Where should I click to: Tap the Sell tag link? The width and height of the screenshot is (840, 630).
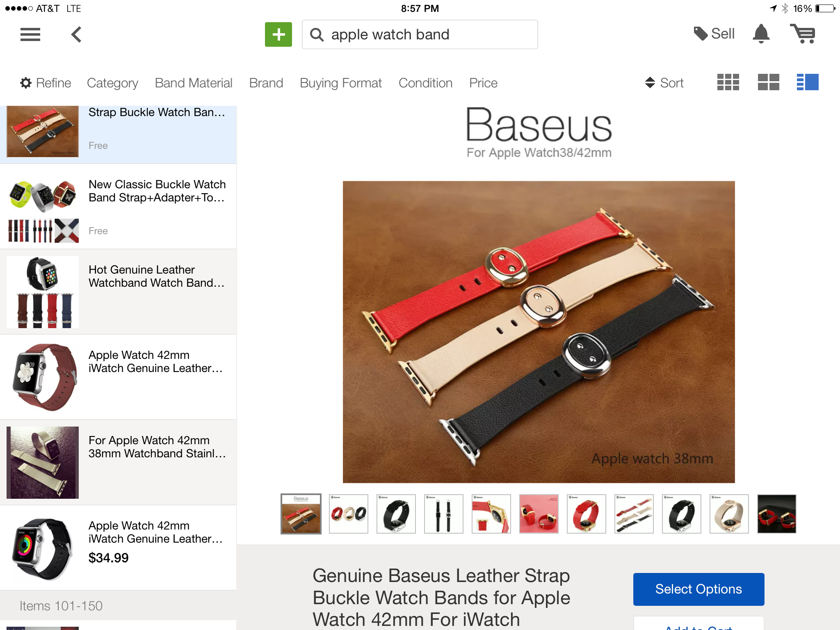[x=714, y=34]
